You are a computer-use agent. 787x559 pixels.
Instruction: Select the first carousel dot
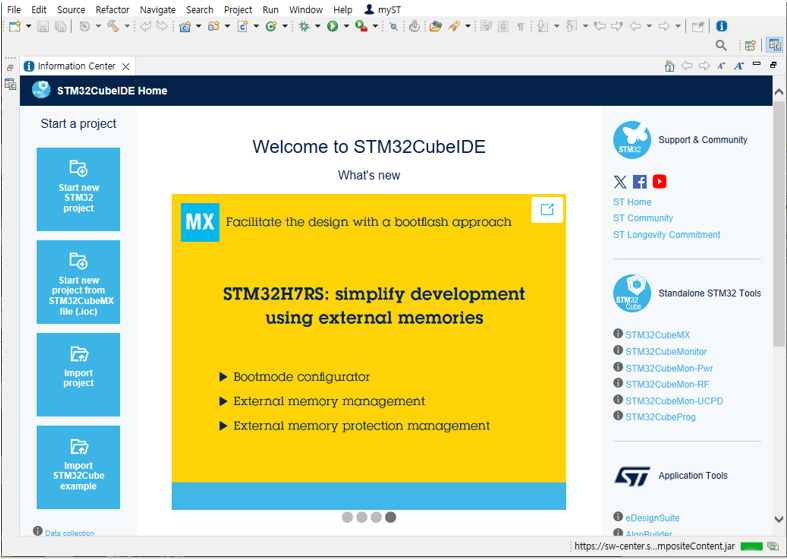click(x=347, y=517)
